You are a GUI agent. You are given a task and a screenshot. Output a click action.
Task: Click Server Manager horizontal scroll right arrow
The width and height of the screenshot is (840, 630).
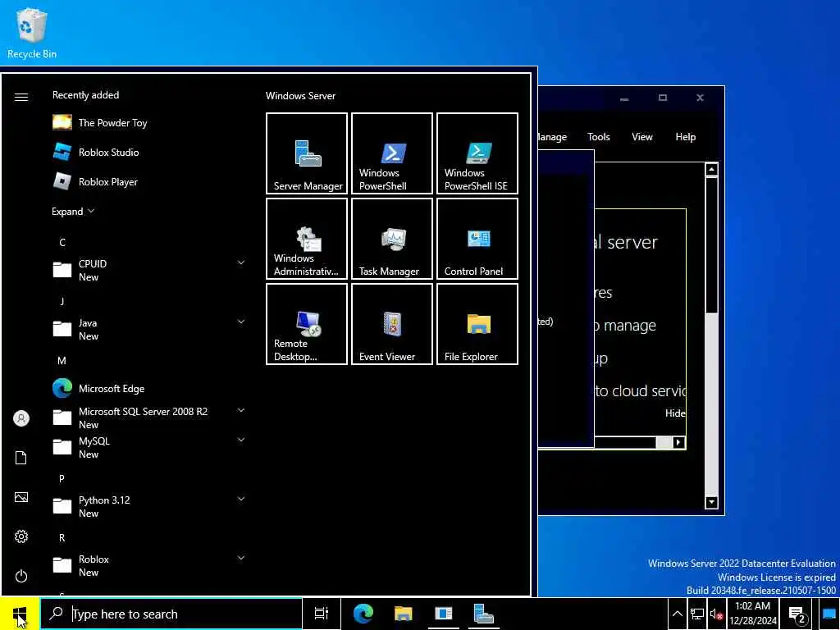click(678, 442)
